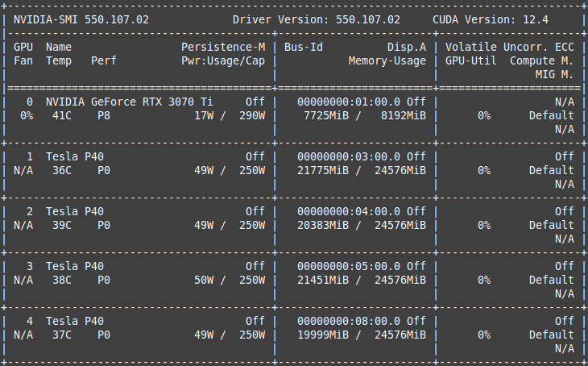
Task: Click the 17W power usage value
Action: (204, 115)
